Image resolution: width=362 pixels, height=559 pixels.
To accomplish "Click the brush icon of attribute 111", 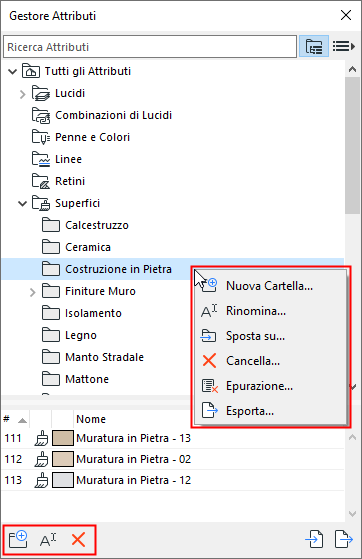I will coord(41,438).
